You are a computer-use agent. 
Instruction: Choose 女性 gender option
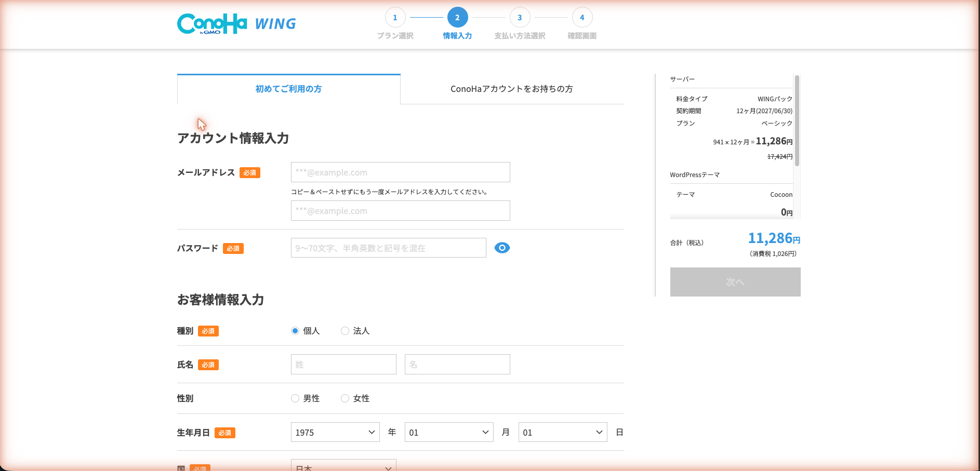pos(345,398)
